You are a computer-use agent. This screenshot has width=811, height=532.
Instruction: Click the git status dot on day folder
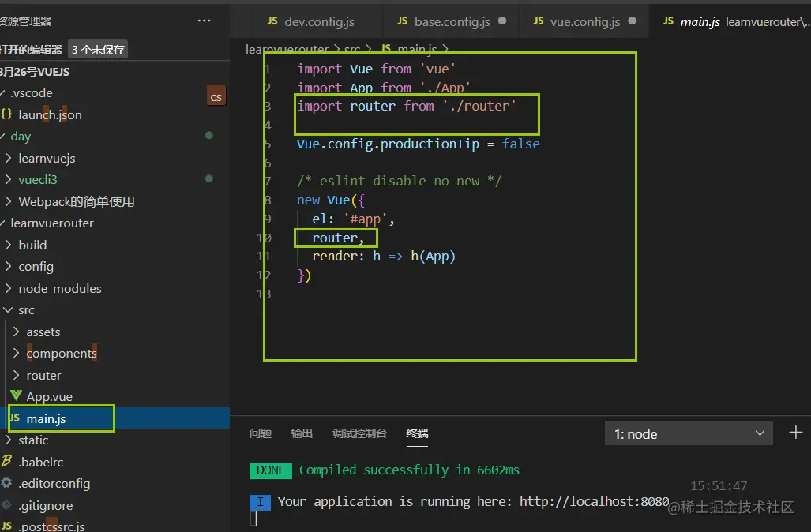pos(209,136)
